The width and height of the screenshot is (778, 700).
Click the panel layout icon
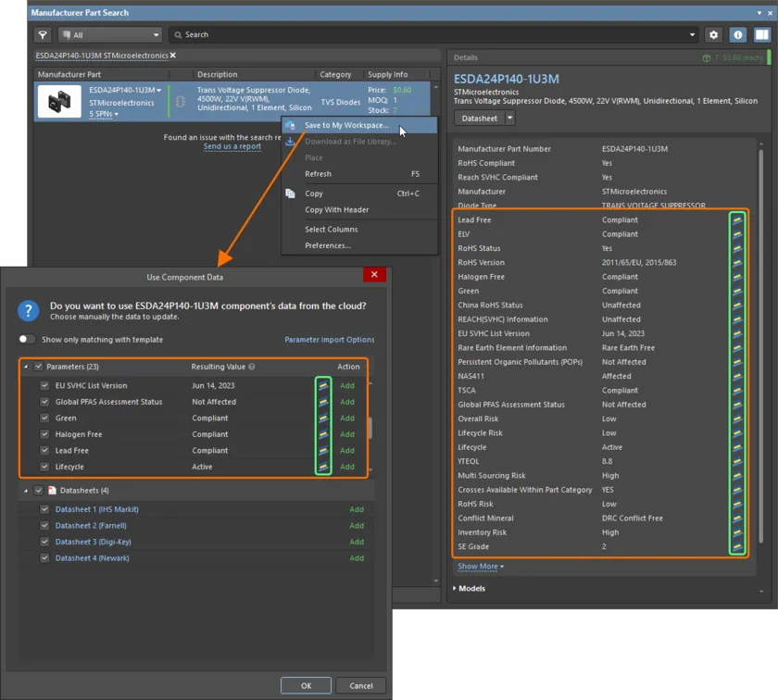pyautogui.click(x=761, y=35)
